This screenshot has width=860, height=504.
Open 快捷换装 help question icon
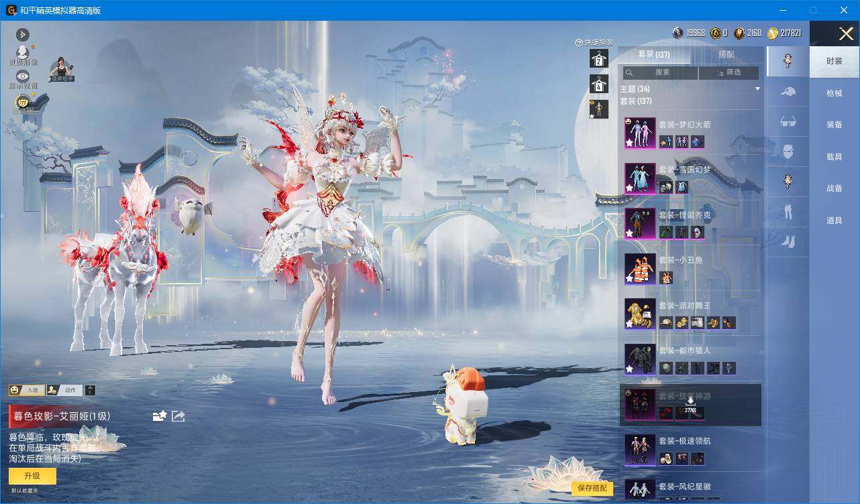578,42
